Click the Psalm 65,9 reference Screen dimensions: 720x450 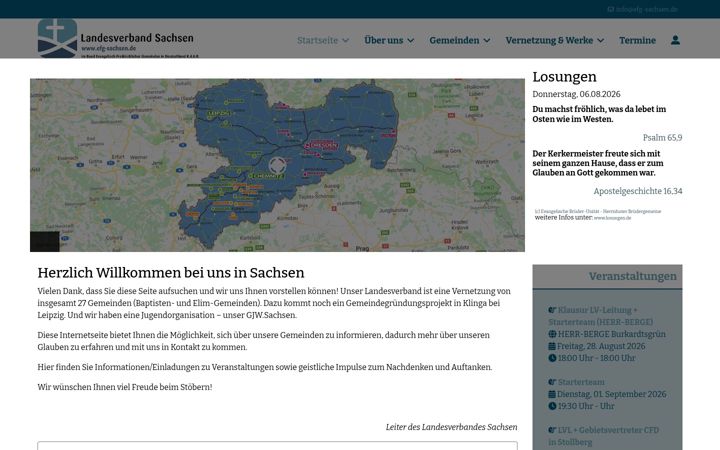point(663,138)
